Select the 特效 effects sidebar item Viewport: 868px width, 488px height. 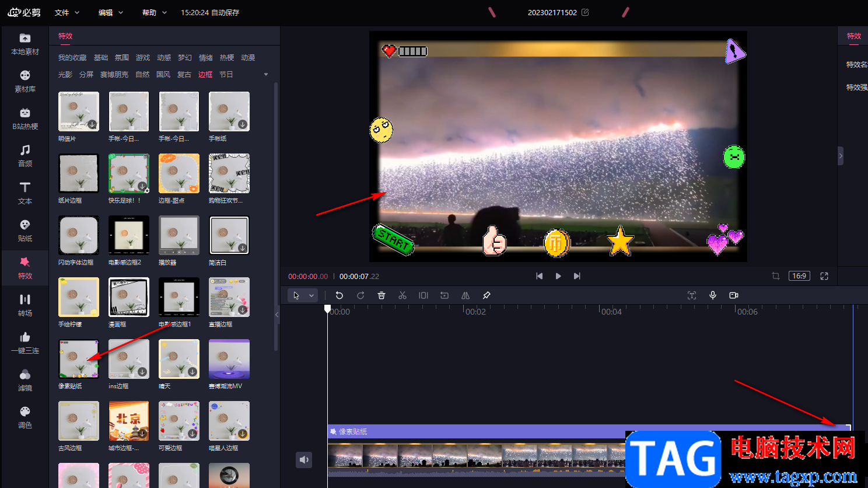click(x=25, y=269)
